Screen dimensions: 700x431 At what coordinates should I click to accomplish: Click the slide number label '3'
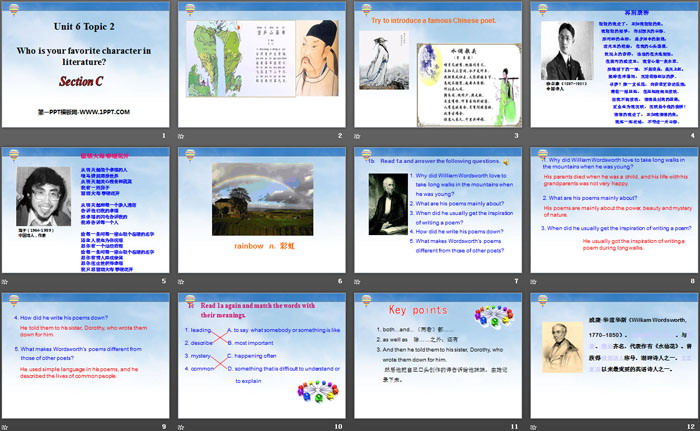pyautogui.click(x=517, y=135)
